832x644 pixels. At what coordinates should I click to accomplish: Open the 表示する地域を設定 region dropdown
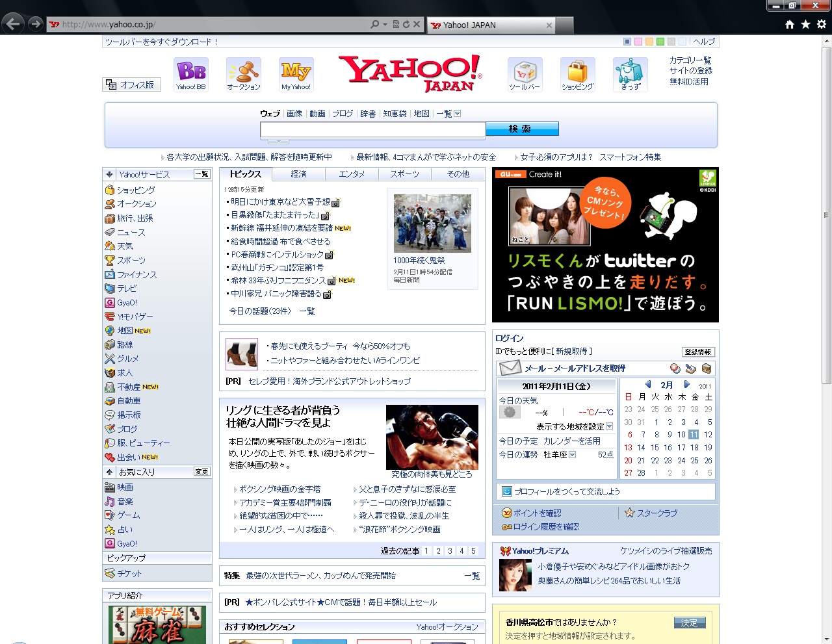[x=609, y=426]
